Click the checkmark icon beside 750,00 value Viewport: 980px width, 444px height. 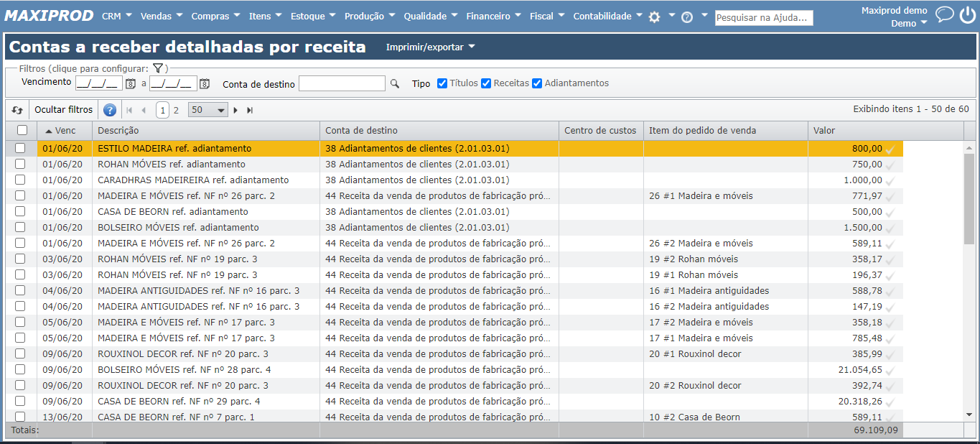pyautogui.click(x=890, y=165)
